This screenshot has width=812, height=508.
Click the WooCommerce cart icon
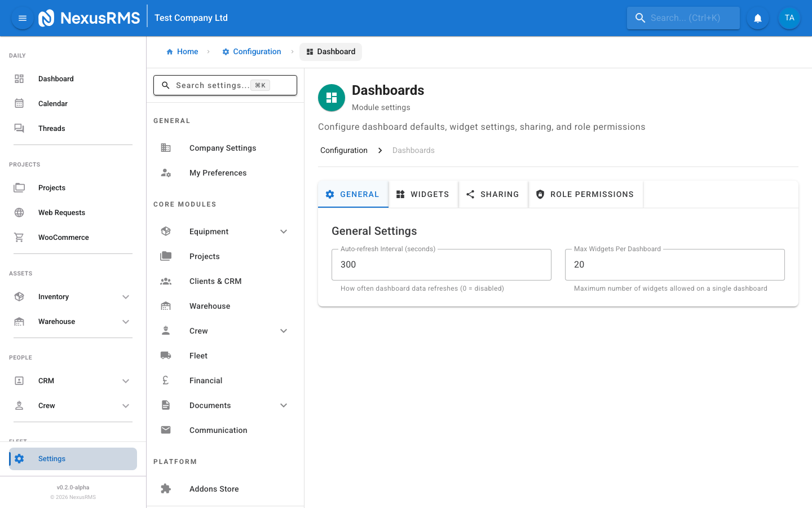(20, 237)
